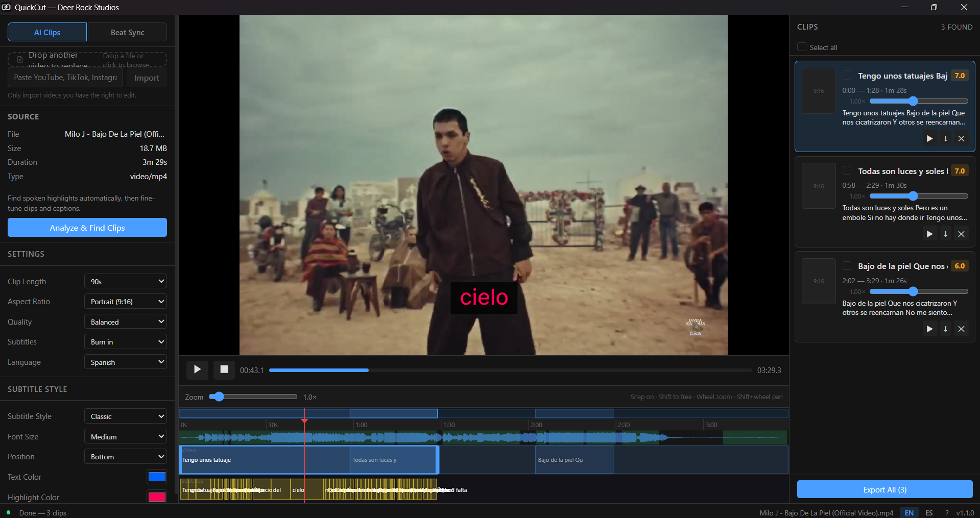Viewport: 980px width, 518px height.
Task: Click the file drop zone icon
Action: [20, 59]
